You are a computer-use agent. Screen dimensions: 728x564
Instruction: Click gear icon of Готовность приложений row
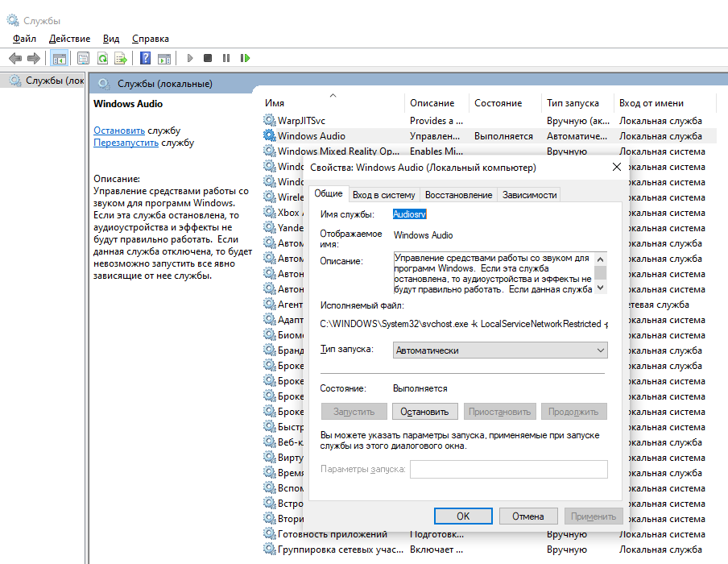270,534
